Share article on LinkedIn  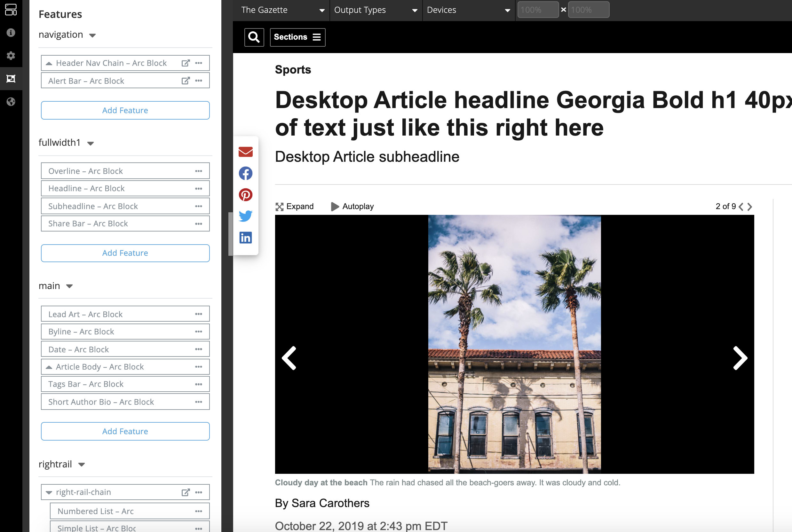[246, 238]
